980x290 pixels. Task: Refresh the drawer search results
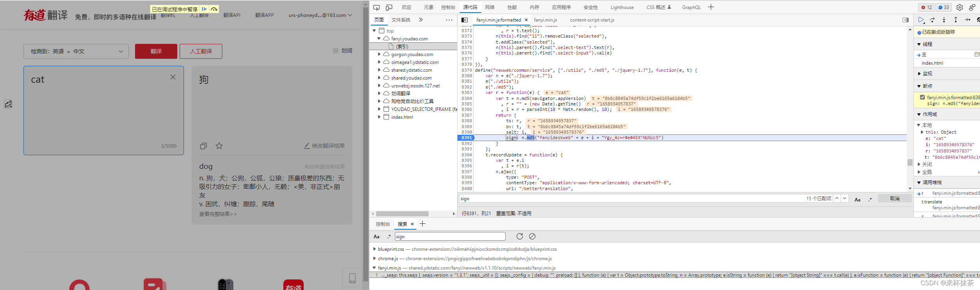click(519, 236)
